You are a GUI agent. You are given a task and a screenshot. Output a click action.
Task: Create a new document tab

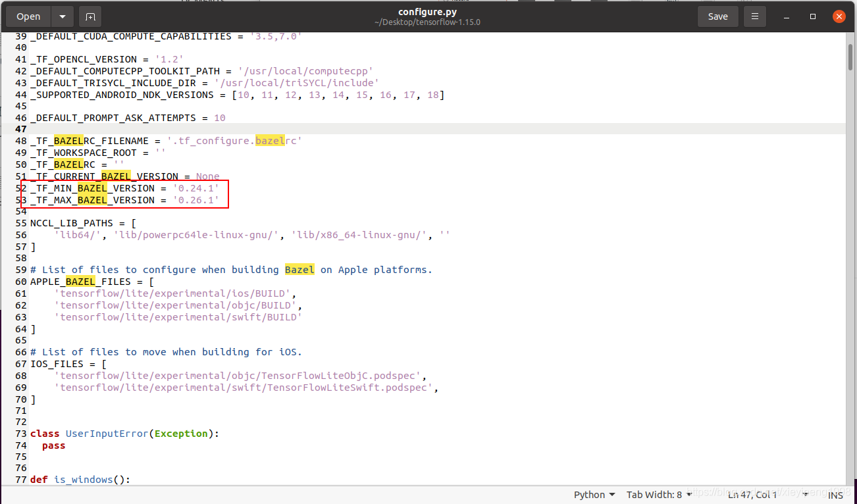pos(90,16)
